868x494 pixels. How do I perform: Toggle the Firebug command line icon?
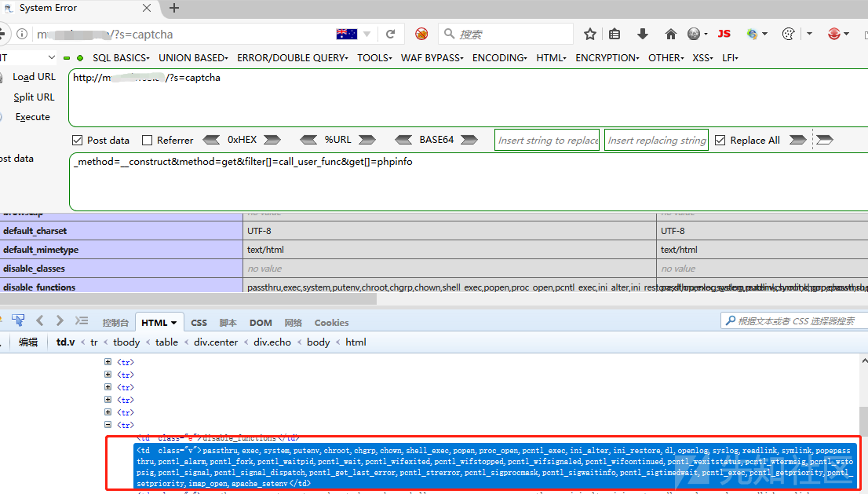click(82, 320)
